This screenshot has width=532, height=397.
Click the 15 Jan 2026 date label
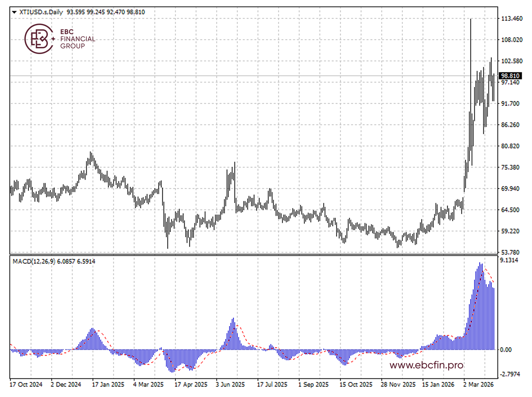coord(438,384)
